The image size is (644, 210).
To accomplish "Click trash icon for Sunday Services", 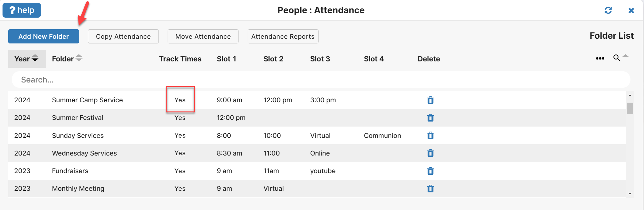I will point(430,135).
